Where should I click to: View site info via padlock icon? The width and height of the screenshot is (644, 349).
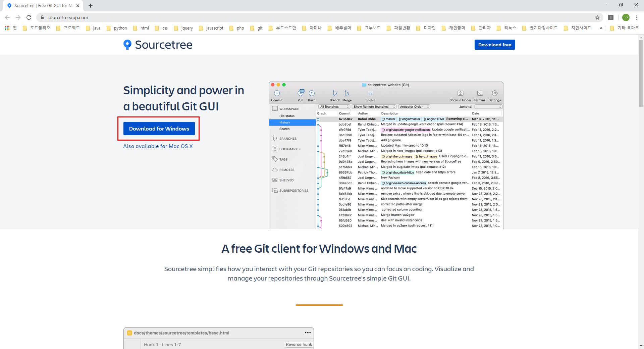point(42,17)
